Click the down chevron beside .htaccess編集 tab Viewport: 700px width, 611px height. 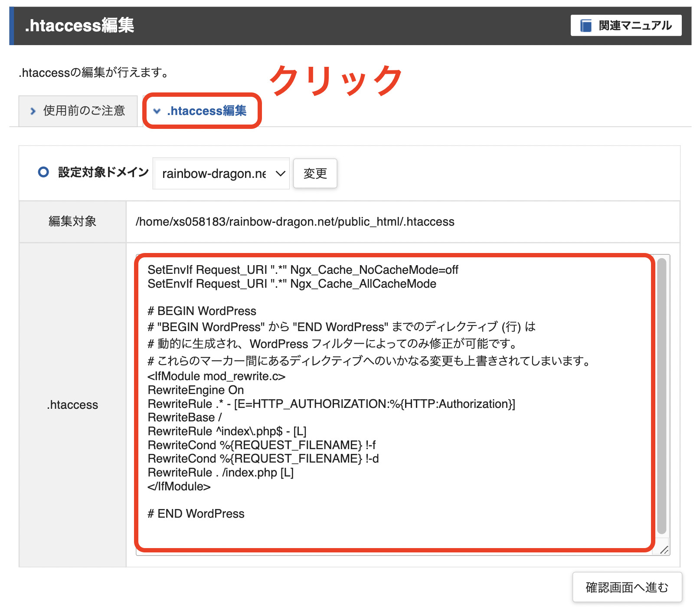click(x=157, y=111)
